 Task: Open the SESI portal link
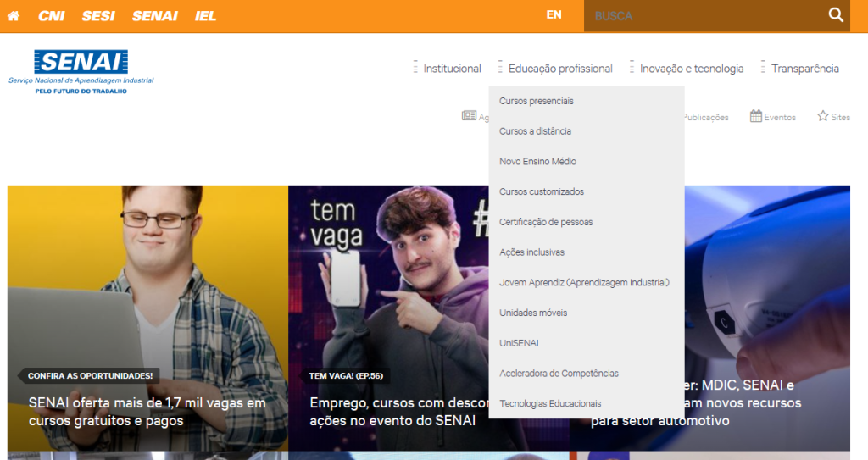coord(98,16)
